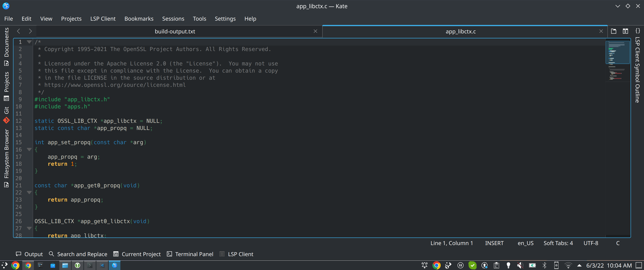Screen dimensions: 644x270
Task: Collapse code fold at line 16
Action: (29, 149)
